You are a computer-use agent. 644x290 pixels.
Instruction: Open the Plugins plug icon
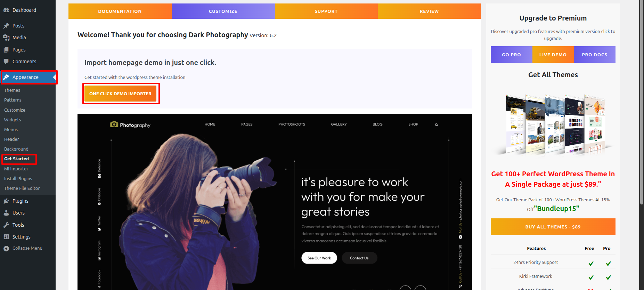click(x=6, y=201)
